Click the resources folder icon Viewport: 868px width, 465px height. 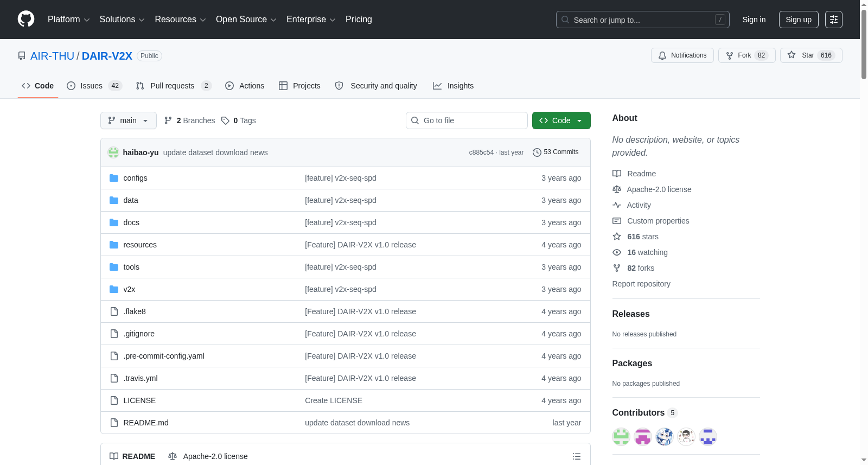click(114, 245)
